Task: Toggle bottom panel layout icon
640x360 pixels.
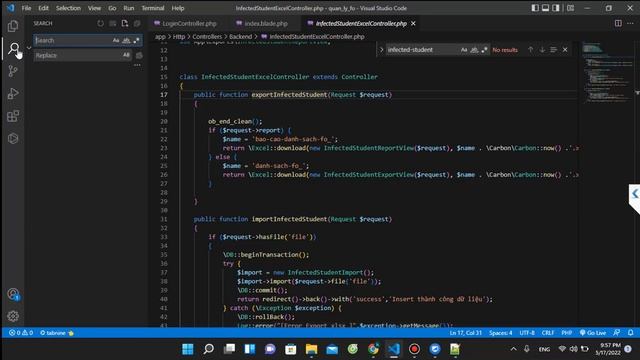Action: click(x=546, y=8)
